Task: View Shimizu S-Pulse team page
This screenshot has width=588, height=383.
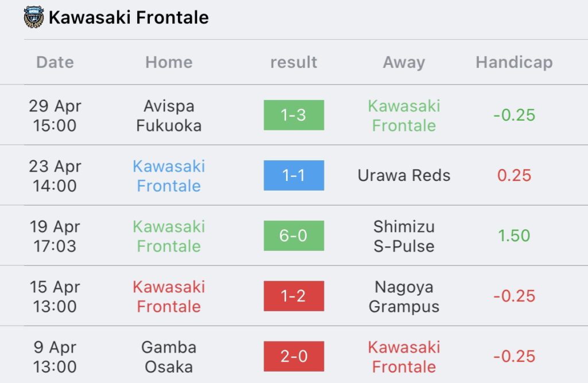Action: [404, 237]
